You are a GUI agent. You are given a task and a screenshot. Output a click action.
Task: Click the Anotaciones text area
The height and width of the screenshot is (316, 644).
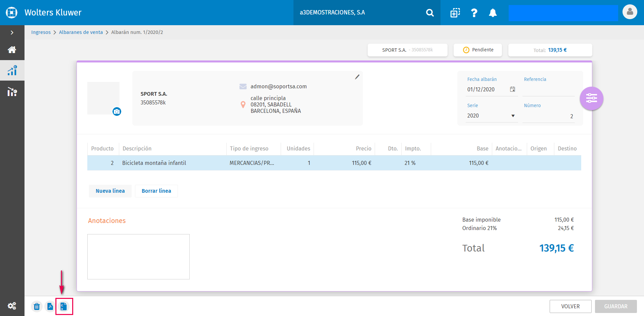138,257
